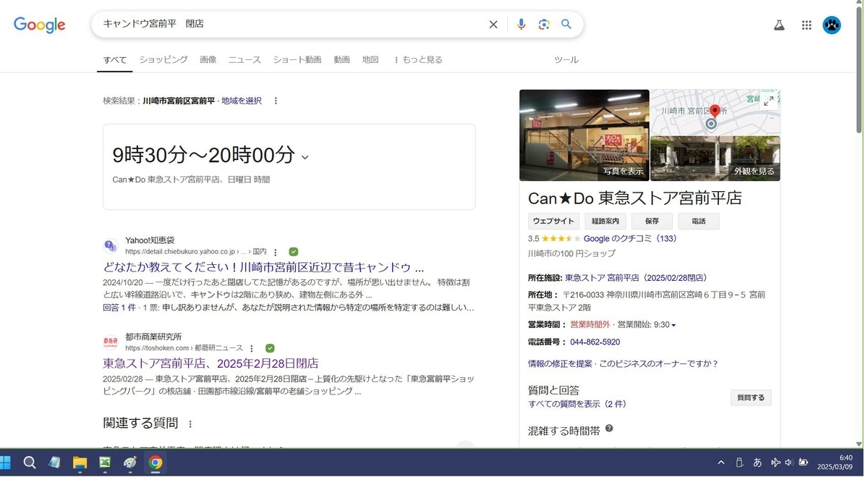The height and width of the screenshot is (477, 868).
Task: Open taskbar clock showing 6:40
Action: click(835, 463)
